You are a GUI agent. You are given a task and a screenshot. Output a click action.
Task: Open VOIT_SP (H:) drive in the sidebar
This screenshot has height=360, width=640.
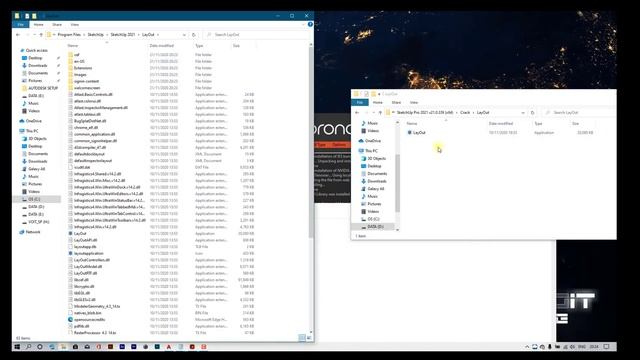tap(38, 222)
